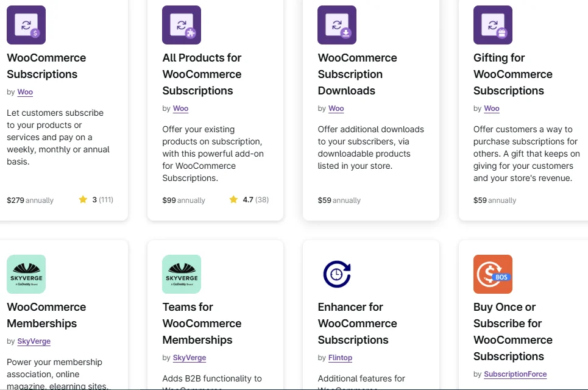
Task: Click the 'Power your membership association' description
Action: pyautogui.click(x=58, y=374)
